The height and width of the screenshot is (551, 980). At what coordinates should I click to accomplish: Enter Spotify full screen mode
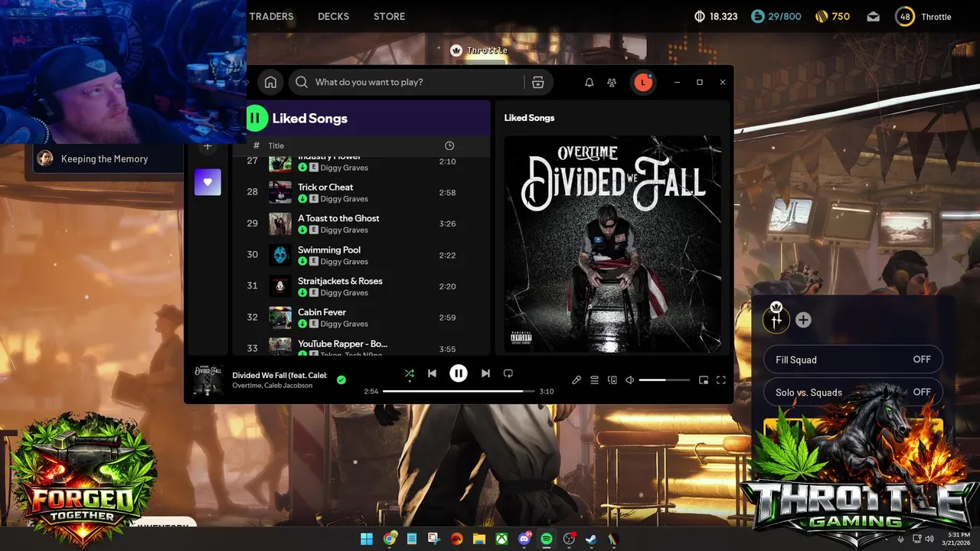pos(721,380)
